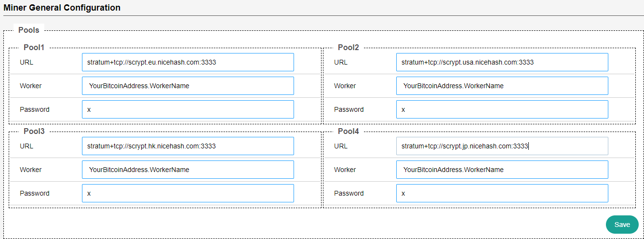This screenshot has width=644, height=239.
Task: Select the Pool4 Worker text box
Action: point(502,170)
